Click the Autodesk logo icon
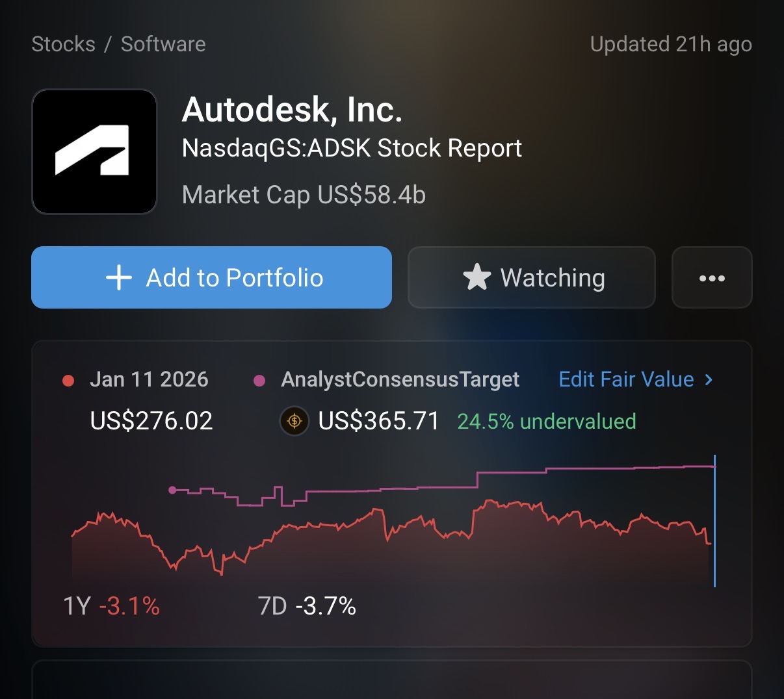This screenshot has width=784, height=699. coord(94,151)
